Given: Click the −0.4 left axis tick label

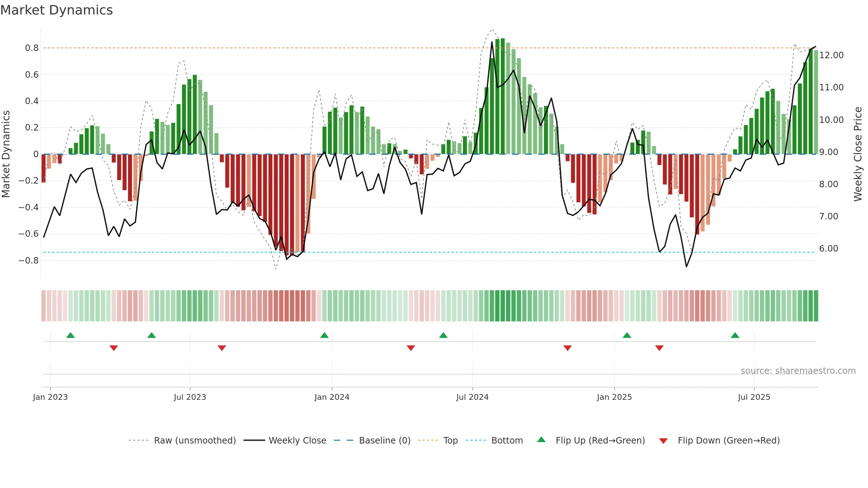Looking at the screenshot, I should 29,207.
